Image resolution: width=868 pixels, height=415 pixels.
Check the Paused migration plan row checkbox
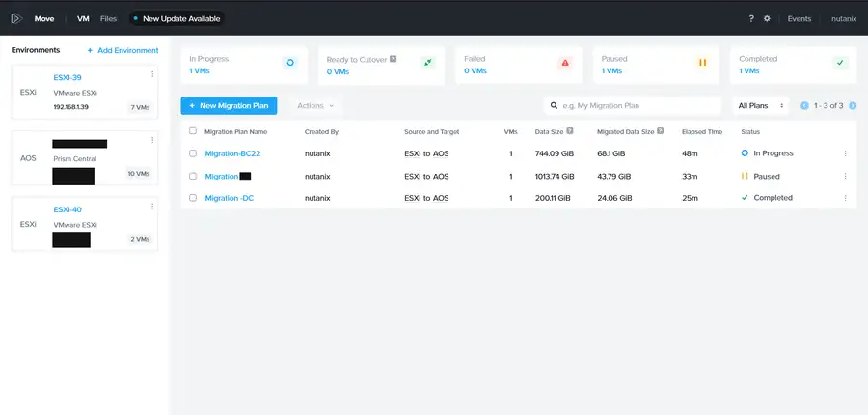tap(193, 176)
